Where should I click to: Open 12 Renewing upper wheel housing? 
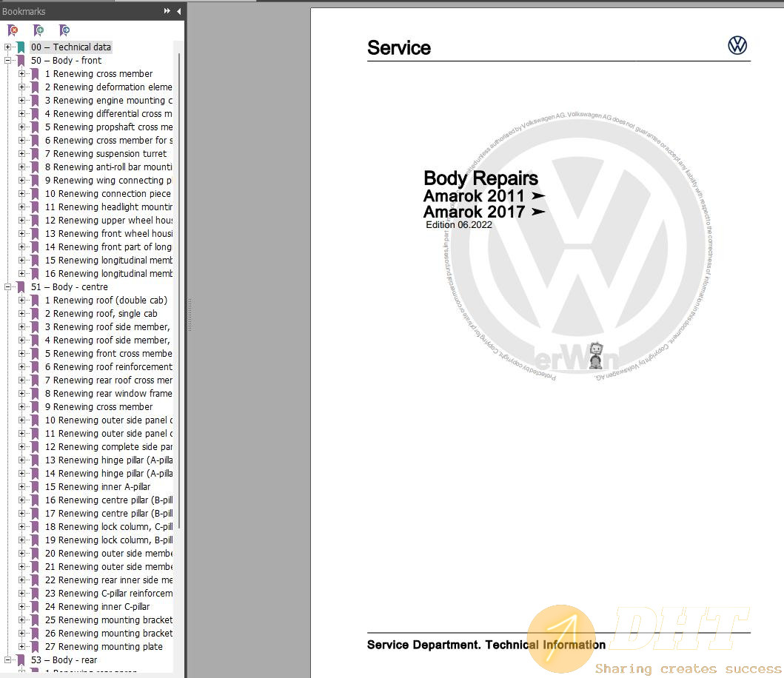tap(109, 221)
